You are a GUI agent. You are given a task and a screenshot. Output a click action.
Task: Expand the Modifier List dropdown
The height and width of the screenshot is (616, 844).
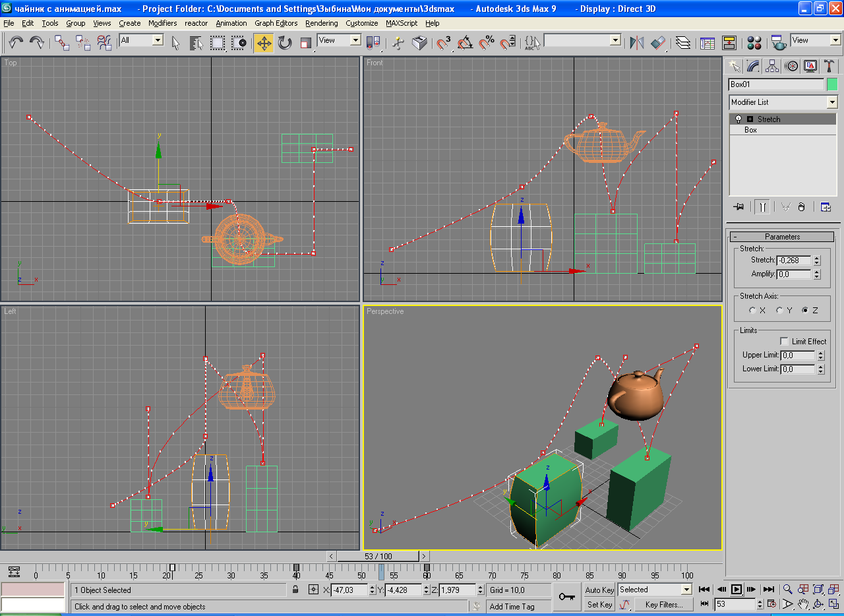point(831,102)
